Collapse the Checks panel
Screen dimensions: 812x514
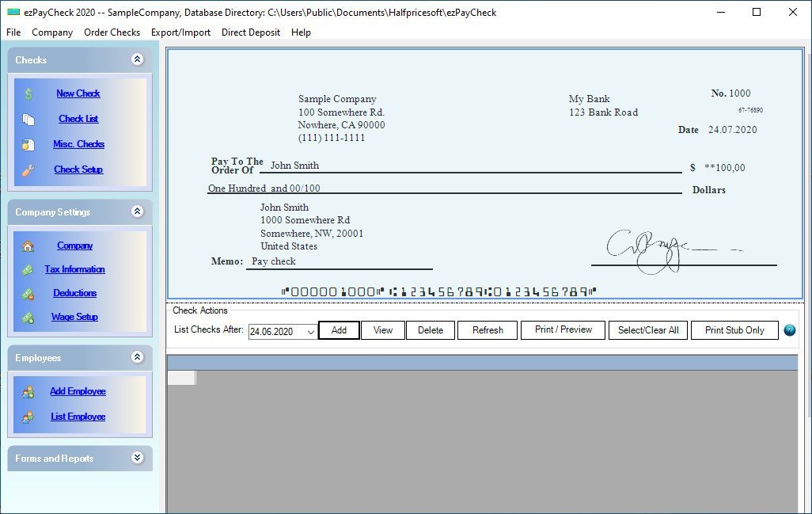(138, 59)
